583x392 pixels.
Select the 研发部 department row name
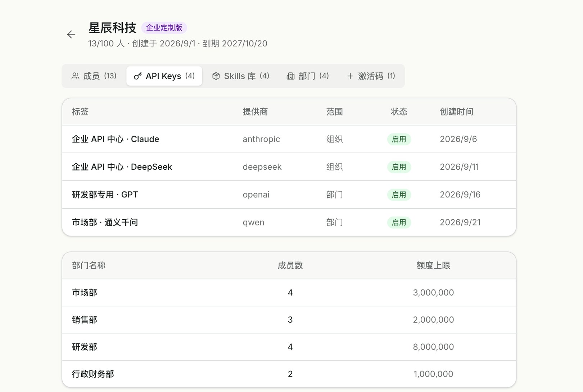(x=85, y=347)
